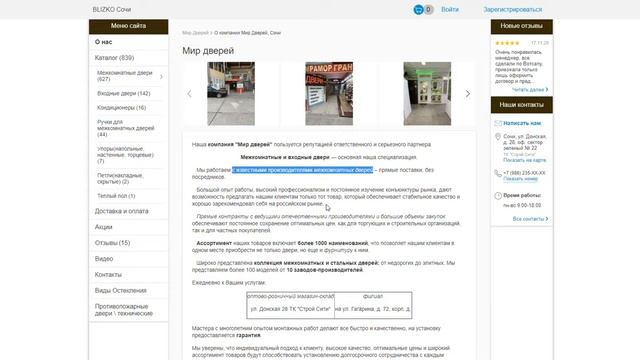Open the Видео page
Viewport: 640px width, 360px height.
tap(104, 259)
